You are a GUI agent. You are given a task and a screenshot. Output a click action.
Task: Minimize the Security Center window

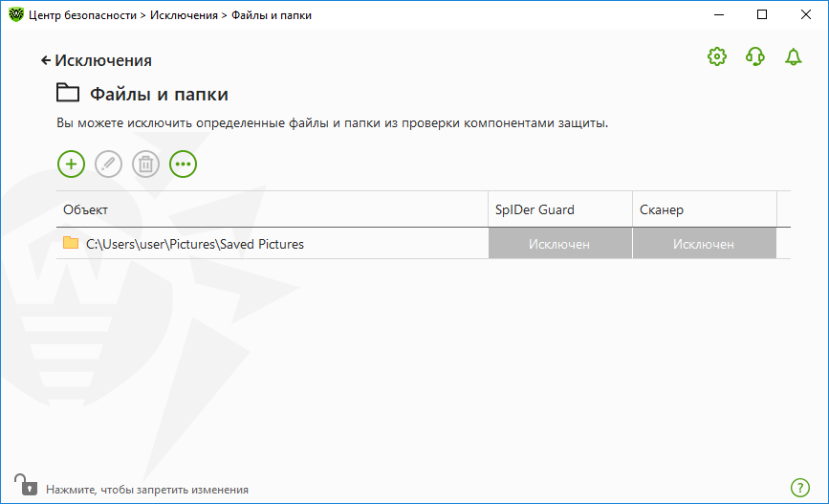[x=719, y=14]
